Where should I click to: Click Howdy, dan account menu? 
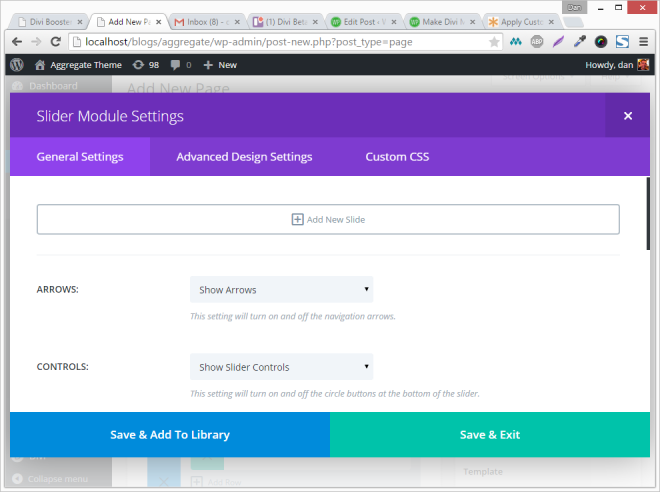(x=617, y=65)
